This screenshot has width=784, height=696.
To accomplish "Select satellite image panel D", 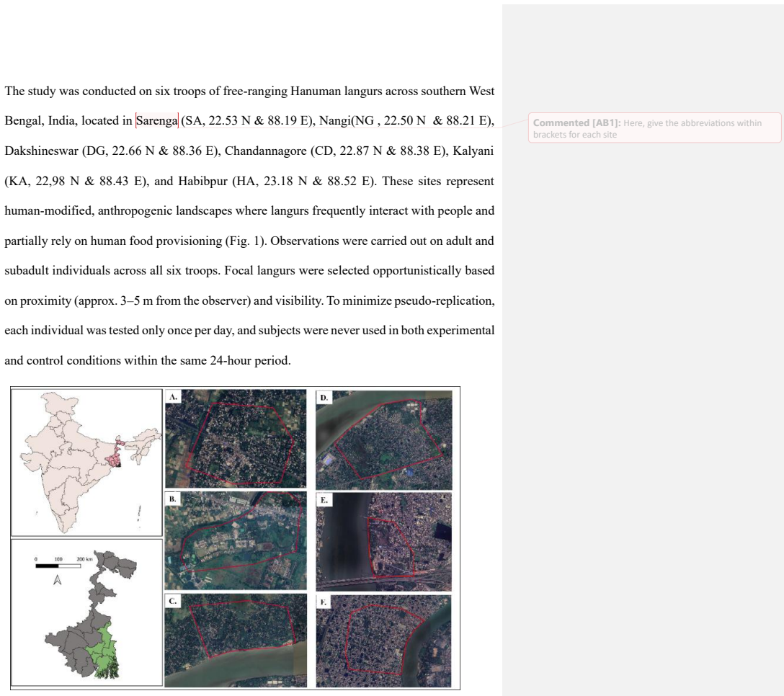I will [384, 440].
